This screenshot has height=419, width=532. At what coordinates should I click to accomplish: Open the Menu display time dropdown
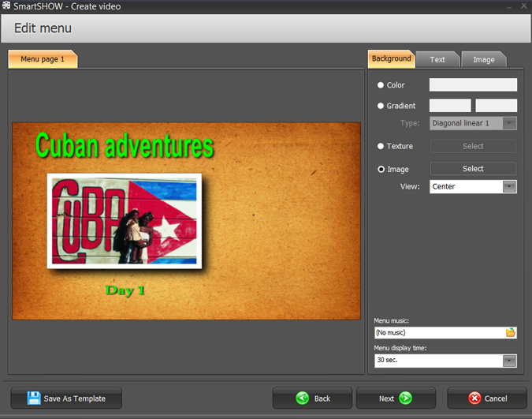coord(445,361)
